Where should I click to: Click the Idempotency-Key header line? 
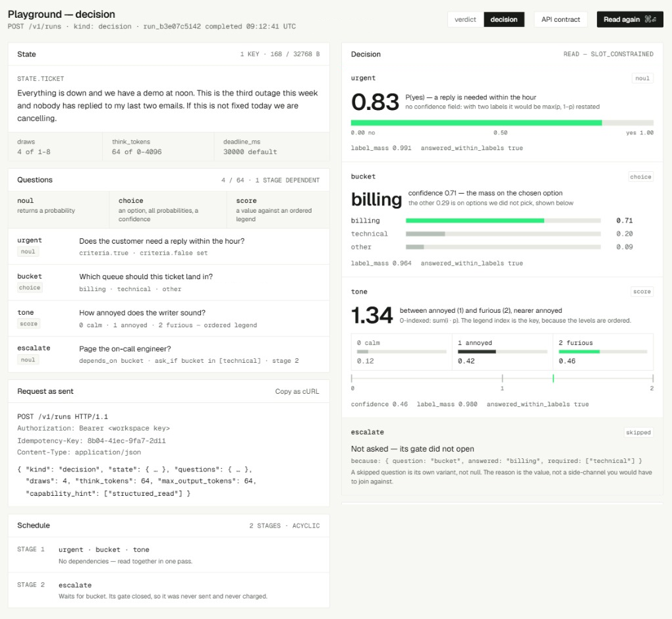[x=92, y=441]
